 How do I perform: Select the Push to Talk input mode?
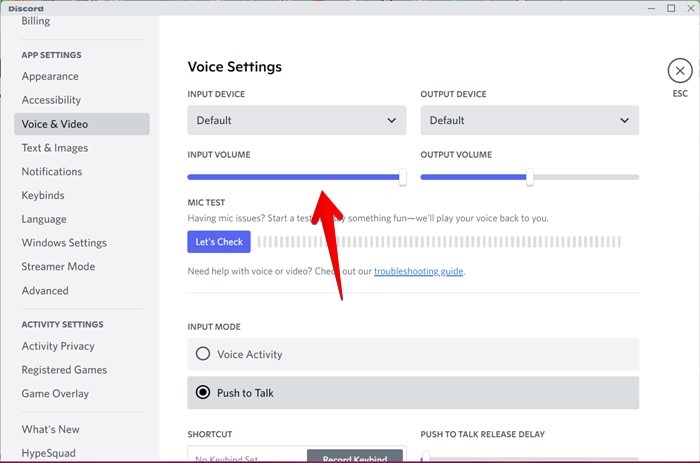click(x=413, y=393)
